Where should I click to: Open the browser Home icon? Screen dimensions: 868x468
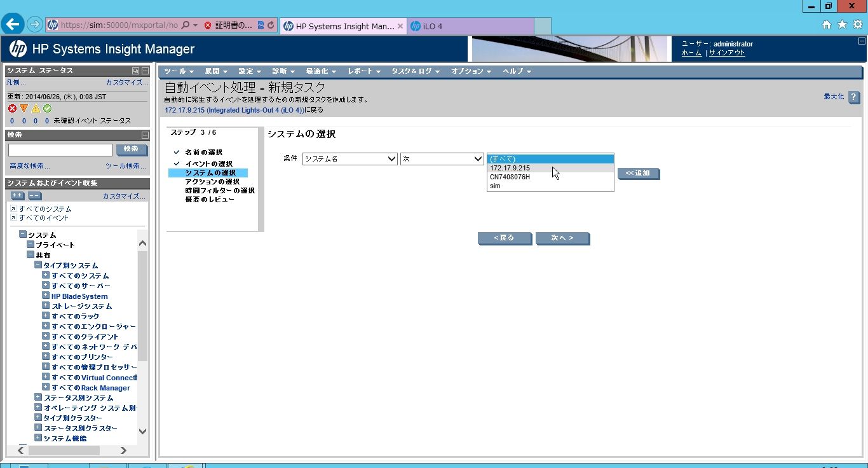pyautogui.click(x=827, y=25)
